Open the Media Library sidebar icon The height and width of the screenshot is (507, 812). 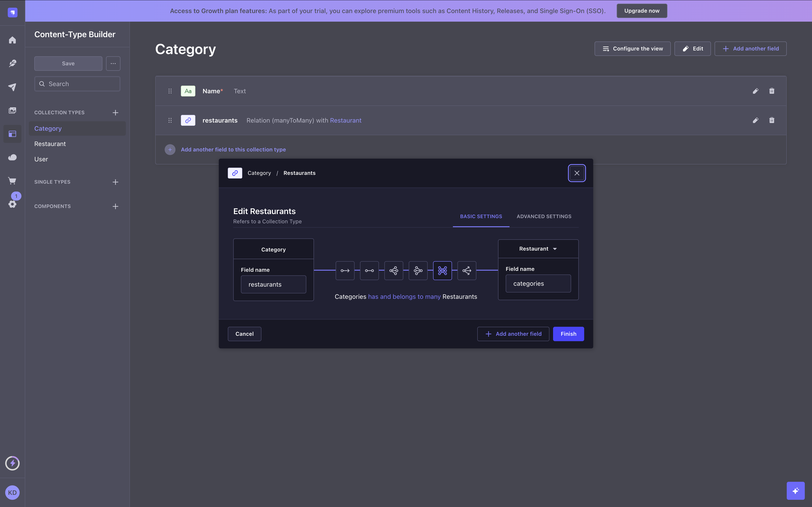[12, 110]
